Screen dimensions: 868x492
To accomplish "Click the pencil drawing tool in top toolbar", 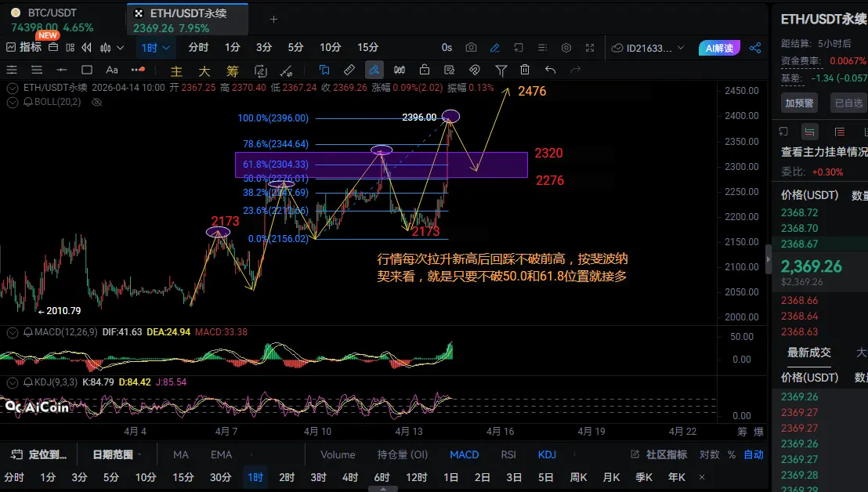I will coord(495,48).
